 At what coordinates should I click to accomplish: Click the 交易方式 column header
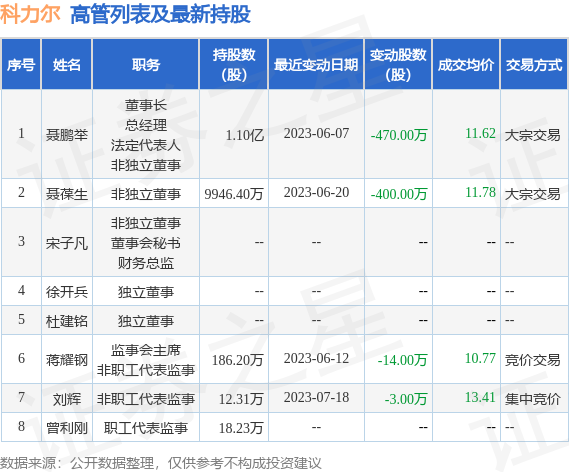(x=534, y=65)
